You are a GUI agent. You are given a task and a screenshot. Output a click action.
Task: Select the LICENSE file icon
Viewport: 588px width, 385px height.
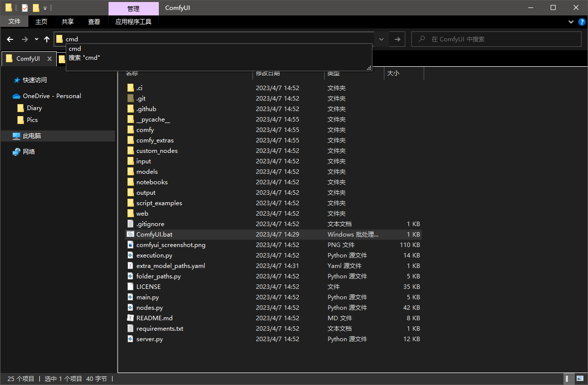pyautogui.click(x=130, y=287)
